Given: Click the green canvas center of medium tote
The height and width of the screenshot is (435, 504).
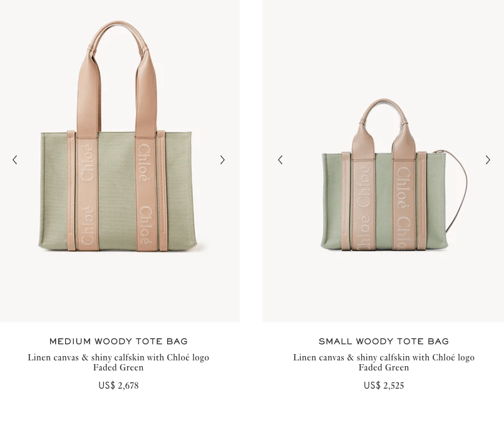Looking at the screenshot, I should tap(116, 191).
